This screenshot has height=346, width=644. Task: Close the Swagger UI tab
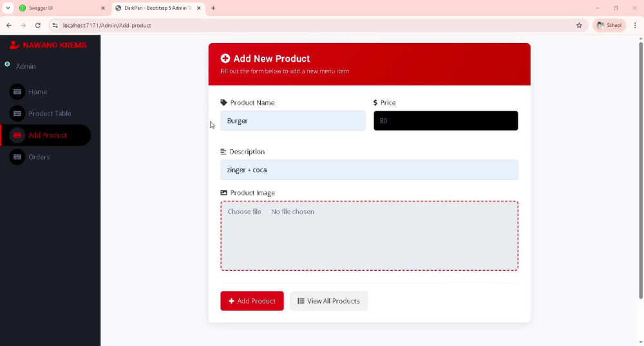click(103, 8)
